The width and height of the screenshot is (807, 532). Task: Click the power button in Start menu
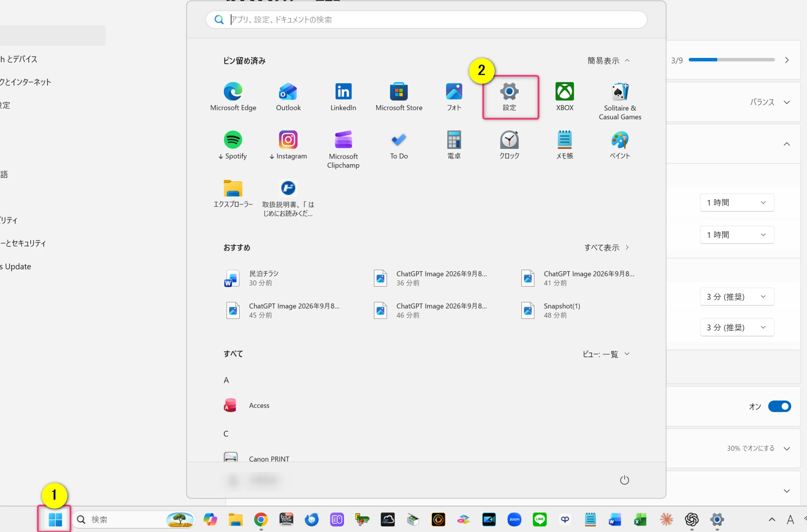(625, 480)
